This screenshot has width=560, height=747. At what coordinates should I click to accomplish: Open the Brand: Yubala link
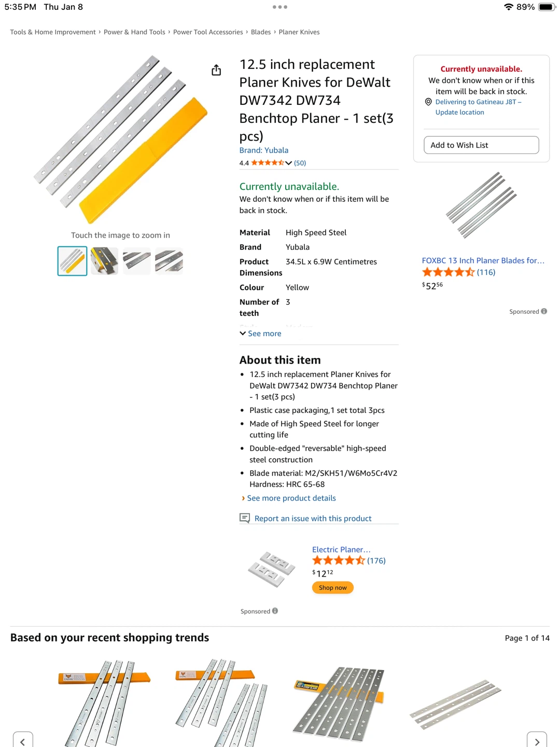(264, 150)
